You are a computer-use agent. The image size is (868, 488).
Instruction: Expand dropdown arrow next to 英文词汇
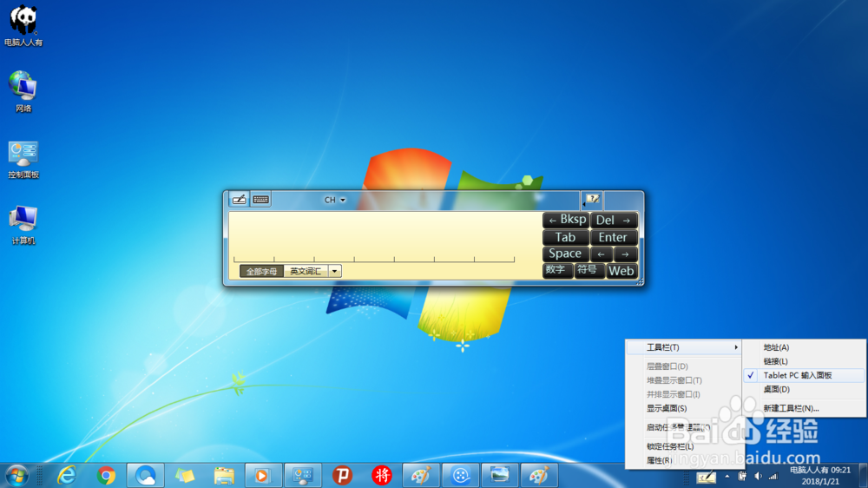click(335, 272)
